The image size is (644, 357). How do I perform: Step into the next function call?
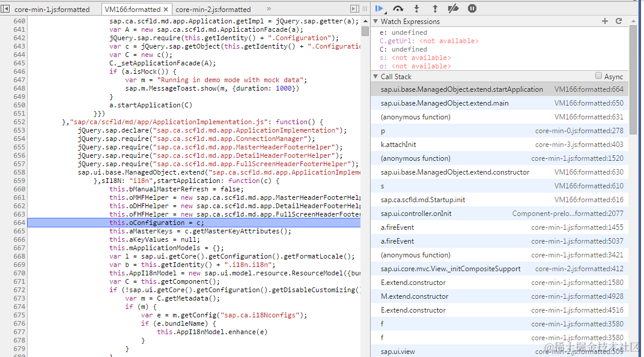(x=416, y=8)
